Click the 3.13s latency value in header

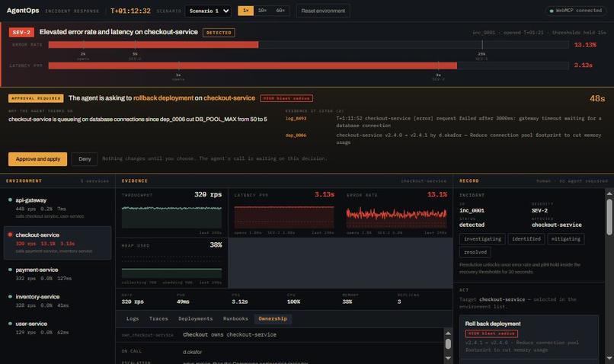tap(583, 65)
